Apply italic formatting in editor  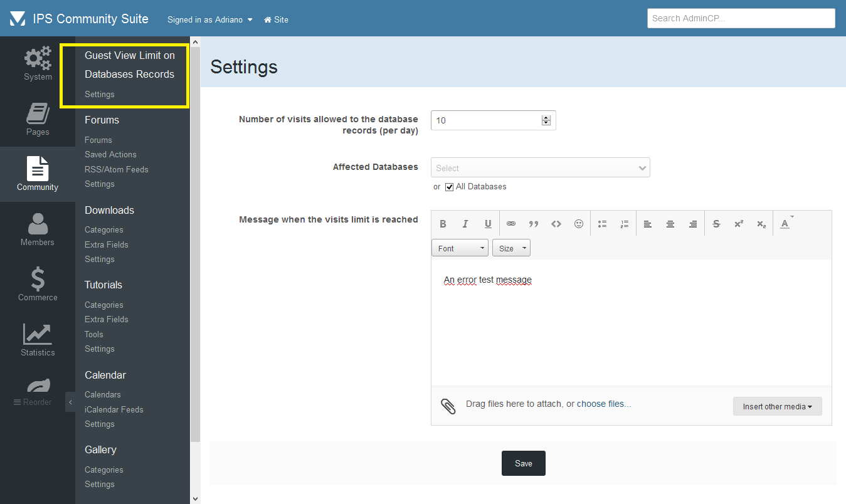click(x=465, y=224)
